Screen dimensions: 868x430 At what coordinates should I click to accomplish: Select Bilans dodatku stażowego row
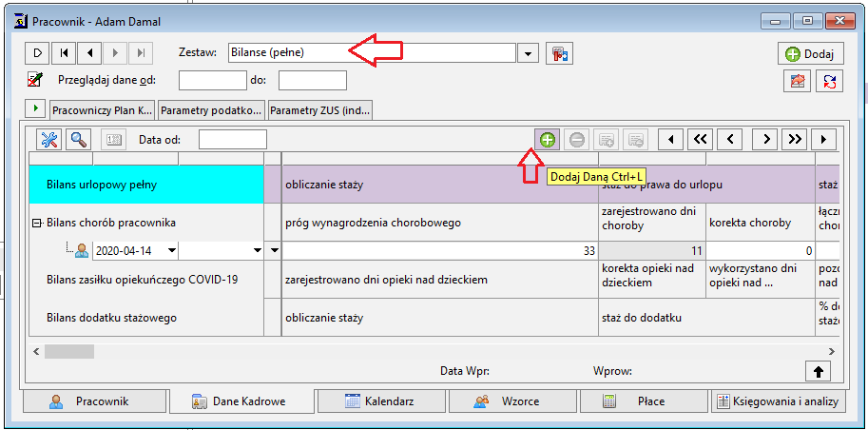pyautogui.click(x=111, y=318)
